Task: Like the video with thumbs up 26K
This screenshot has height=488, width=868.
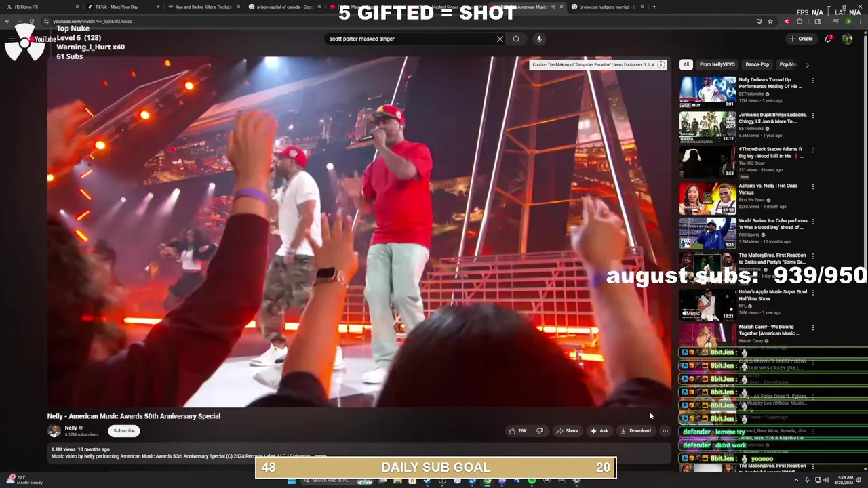Action: [x=518, y=431]
